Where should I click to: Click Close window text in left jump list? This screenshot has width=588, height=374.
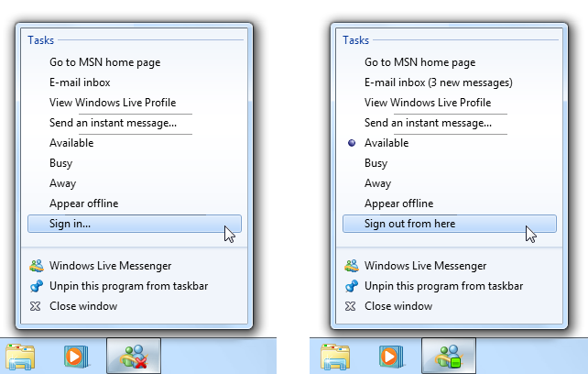coord(83,306)
